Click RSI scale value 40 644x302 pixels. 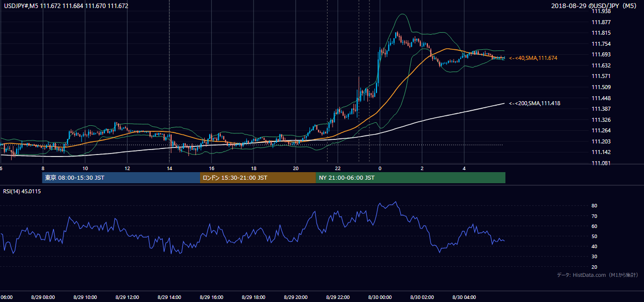click(595, 246)
